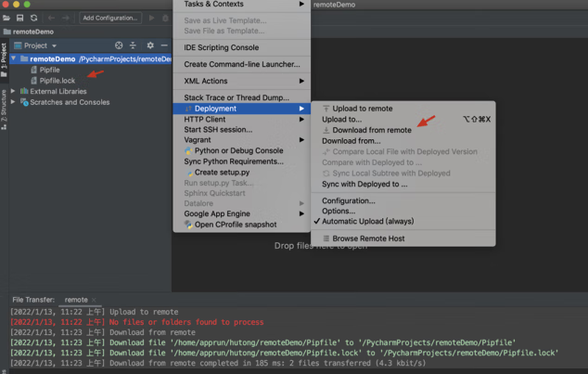The height and width of the screenshot is (374, 588).
Task: Click the Browse Remote Host icon
Action: 326,239
